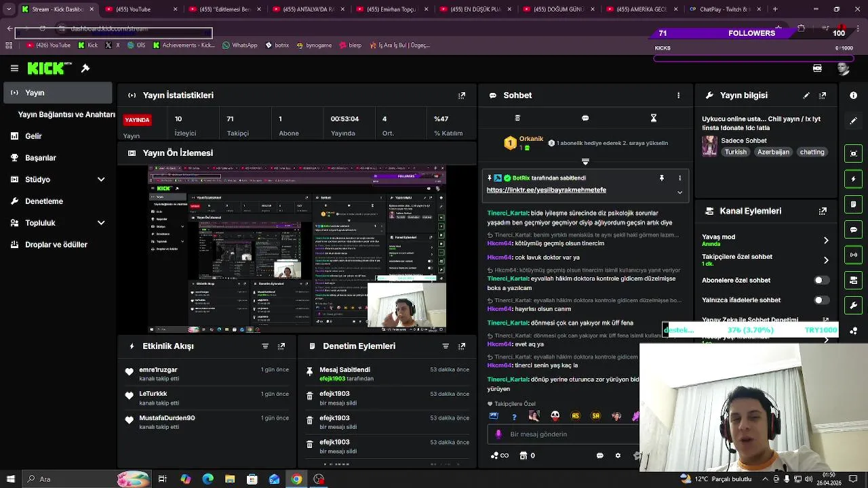
Task: Click the broadcast signal icon in right sidebar
Action: (x=854, y=255)
